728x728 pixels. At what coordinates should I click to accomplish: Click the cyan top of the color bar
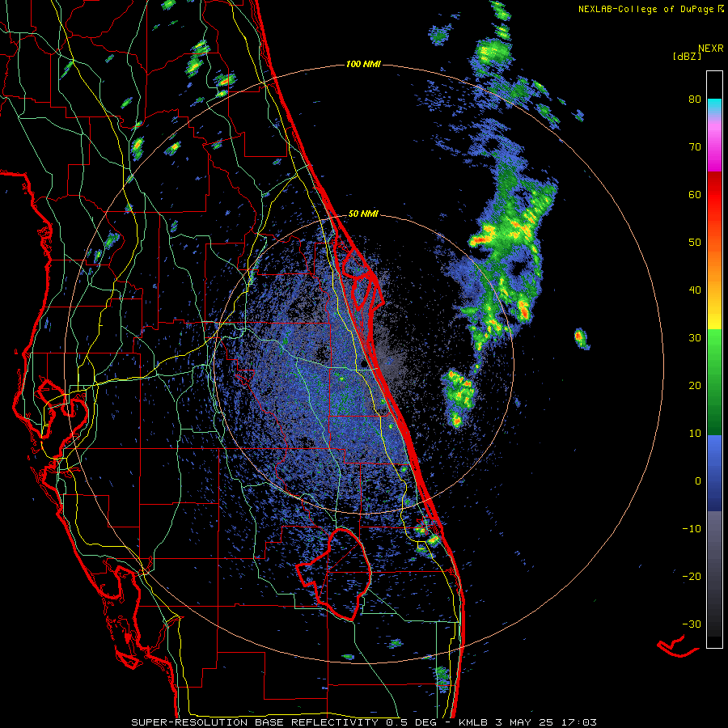click(x=714, y=106)
